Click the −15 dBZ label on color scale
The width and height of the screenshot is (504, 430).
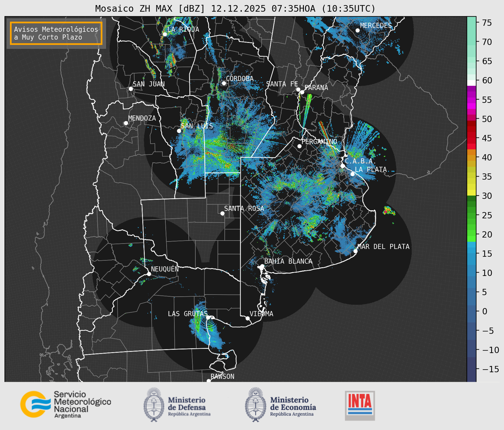click(490, 369)
